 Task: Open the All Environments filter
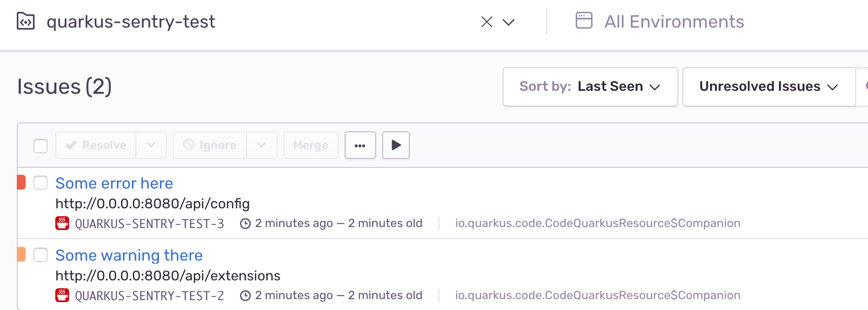[x=673, y=22]
